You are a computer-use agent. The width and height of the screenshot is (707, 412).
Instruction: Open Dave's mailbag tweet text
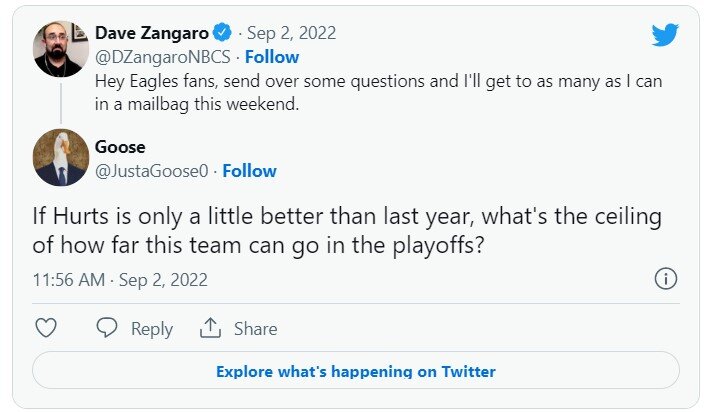tap(378, 90)
